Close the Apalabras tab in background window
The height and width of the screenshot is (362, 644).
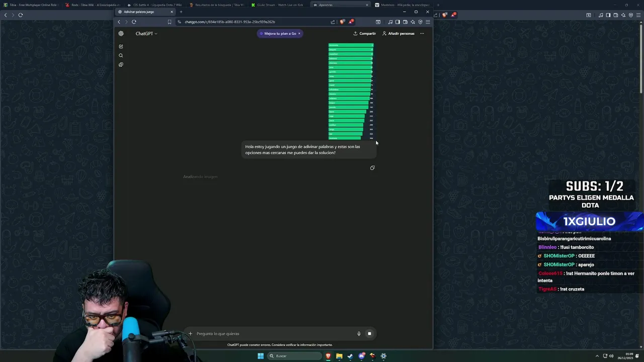point(367,5)
